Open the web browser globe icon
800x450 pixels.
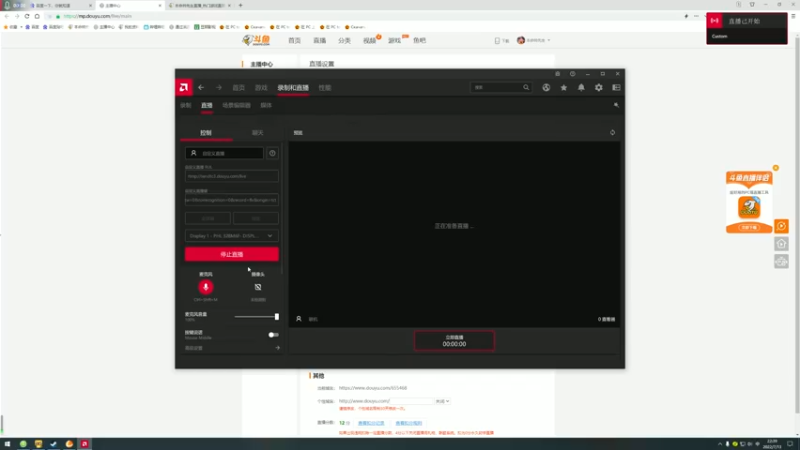[x=546, y=87]
